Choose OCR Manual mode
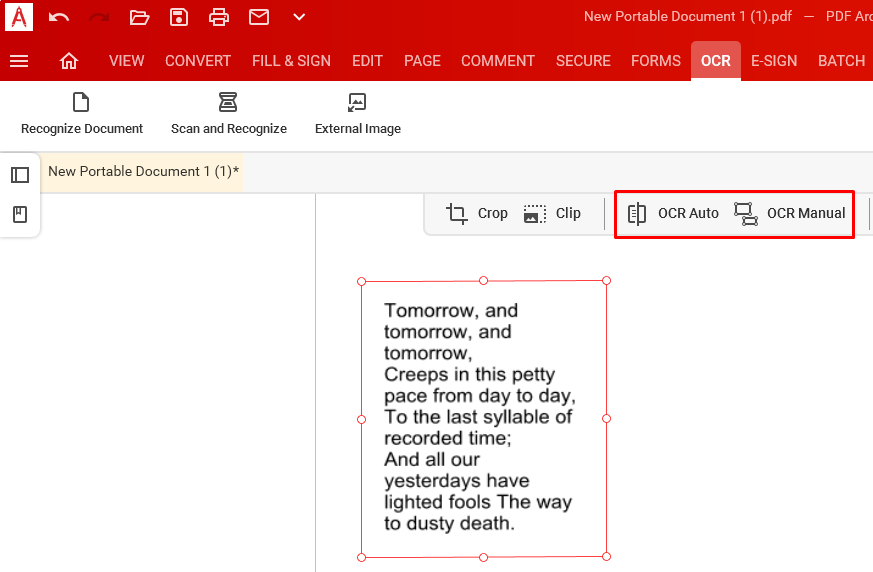The height and width of the screenshot is (572, 873). click(789, 213)
